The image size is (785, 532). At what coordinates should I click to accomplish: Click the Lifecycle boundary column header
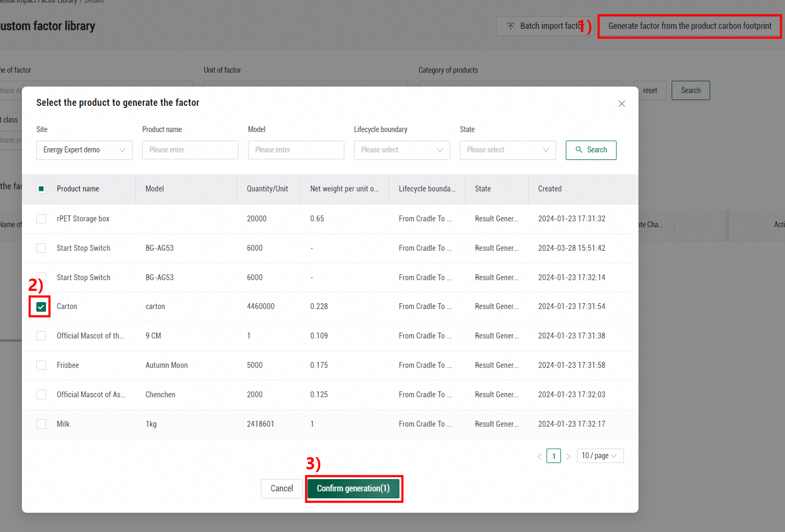(427, 189)
